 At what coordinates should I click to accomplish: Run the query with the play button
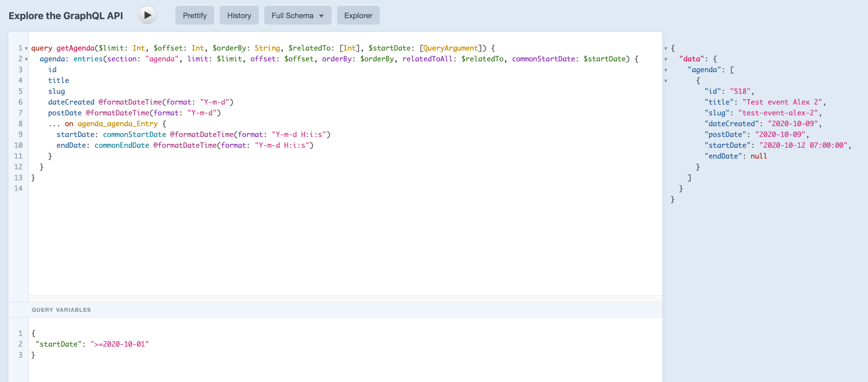click(147, 15)
